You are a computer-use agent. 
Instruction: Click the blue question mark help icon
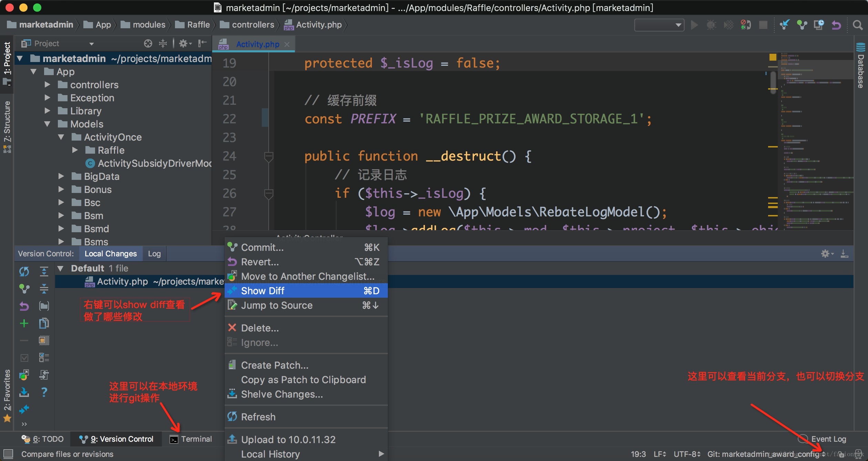coord(44,392)
